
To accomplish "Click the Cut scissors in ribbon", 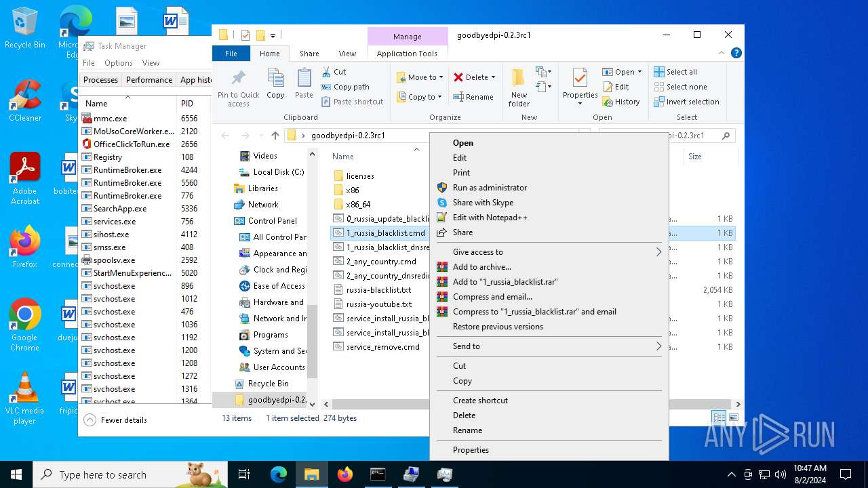I will 326,72.
